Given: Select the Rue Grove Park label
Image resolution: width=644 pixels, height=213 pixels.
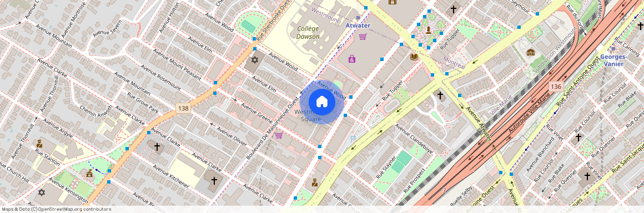Looking at the screenshot, I should point(143,102).
